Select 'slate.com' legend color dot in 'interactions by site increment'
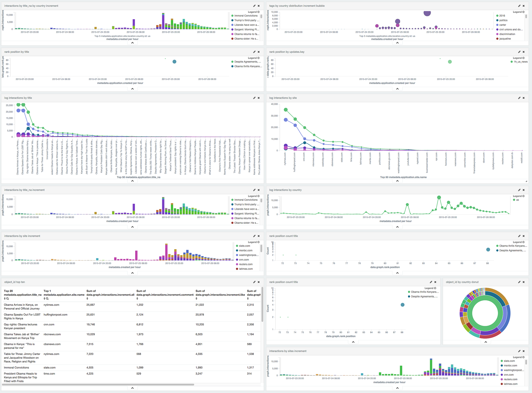 click(x=237, y=246)
